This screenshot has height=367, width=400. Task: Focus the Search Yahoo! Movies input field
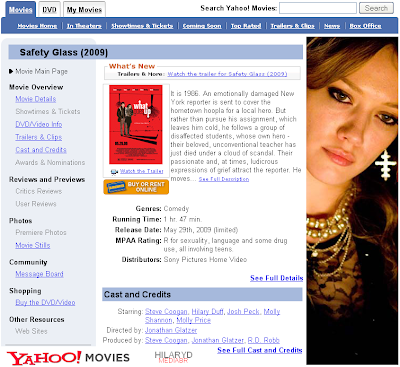point(318,8)
